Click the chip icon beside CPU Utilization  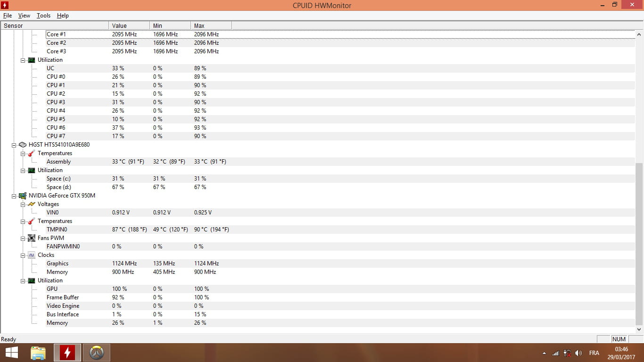(31, 60)
